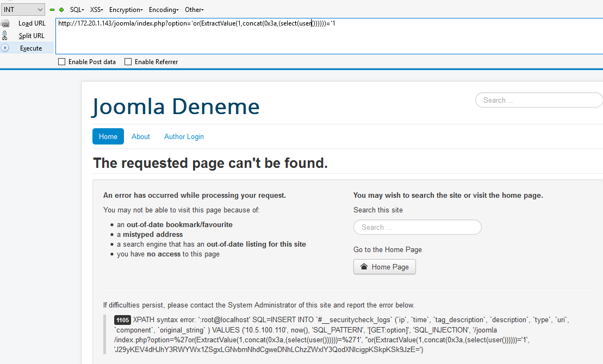
Task: Click inside the HackBar URL text area
Action: [x=329, y=36]
